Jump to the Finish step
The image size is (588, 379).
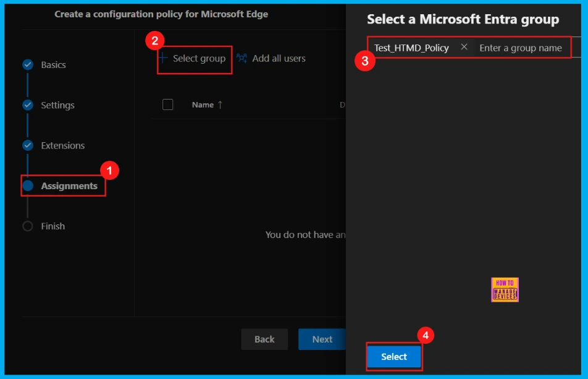(x=53, y=226)
